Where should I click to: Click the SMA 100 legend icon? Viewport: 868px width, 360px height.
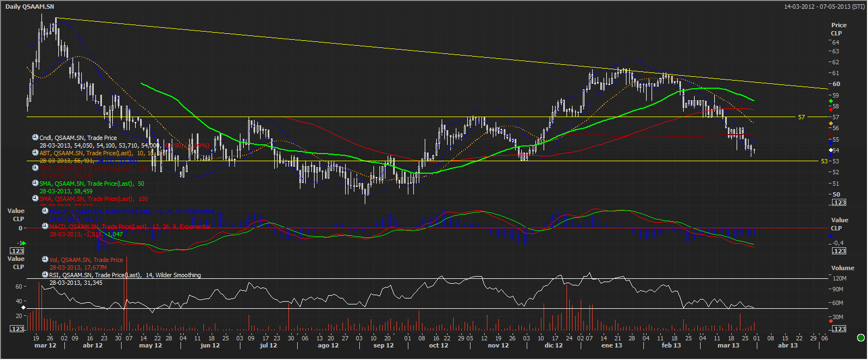tap(35, 199)
